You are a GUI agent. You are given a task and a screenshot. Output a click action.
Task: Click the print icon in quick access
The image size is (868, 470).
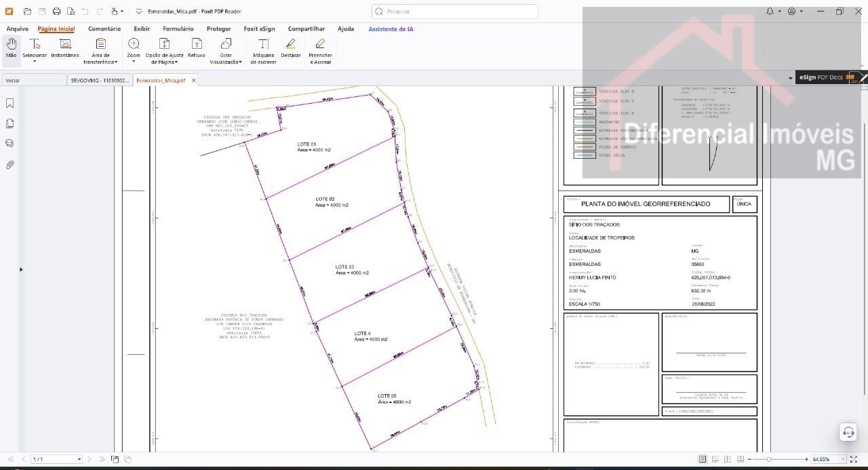click(56, 12)
